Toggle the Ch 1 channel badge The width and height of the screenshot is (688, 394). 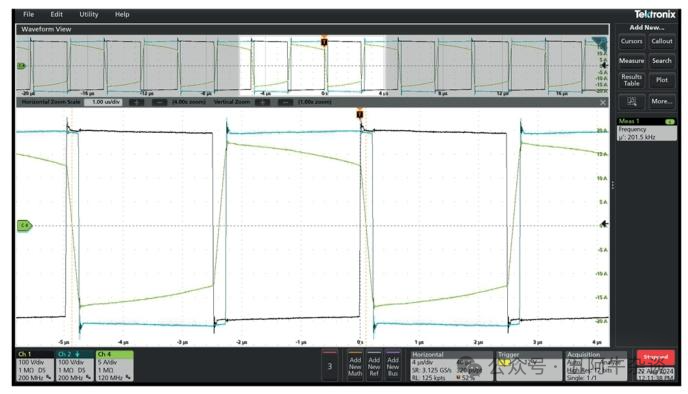(x=35, y=365)
